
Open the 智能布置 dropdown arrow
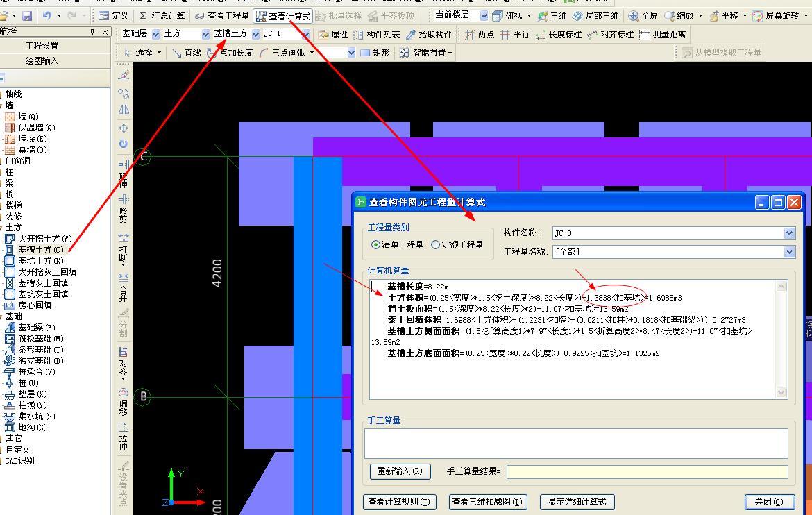point(450,53)
